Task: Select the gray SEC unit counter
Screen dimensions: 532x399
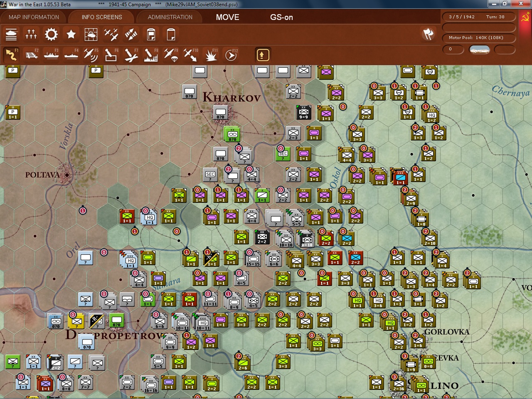Action: pyautogui.click(x=210, y=175)
